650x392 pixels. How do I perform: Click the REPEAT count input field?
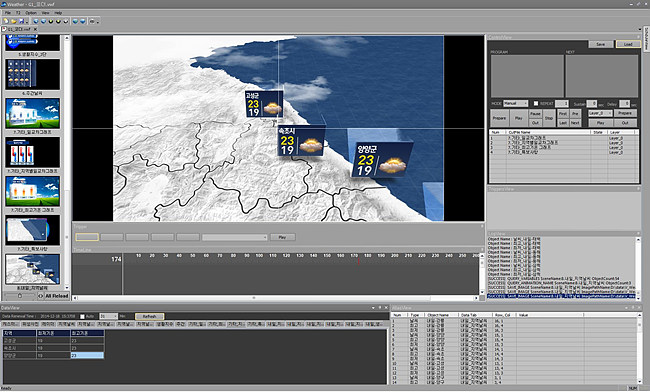[x=562, y=103]
